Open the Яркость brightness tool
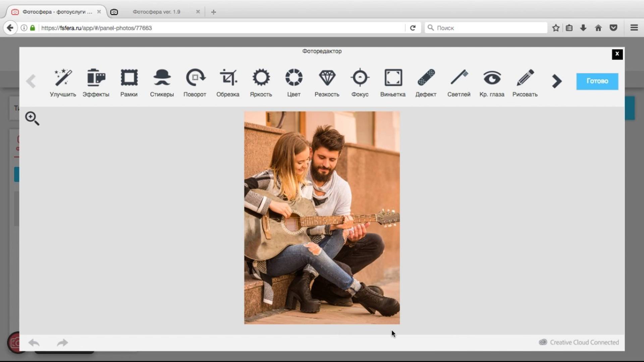The width and height of the screenshot is (644, 362). (261, 82)
